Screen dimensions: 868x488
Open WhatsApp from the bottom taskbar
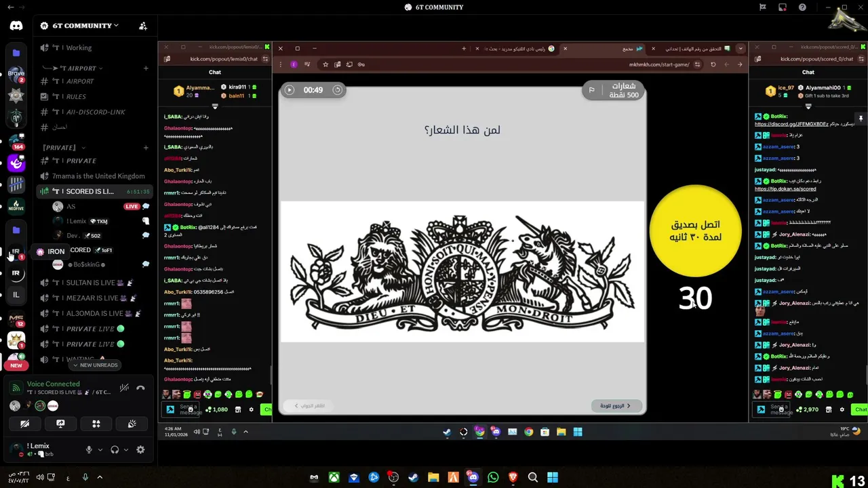pos(493,478)
